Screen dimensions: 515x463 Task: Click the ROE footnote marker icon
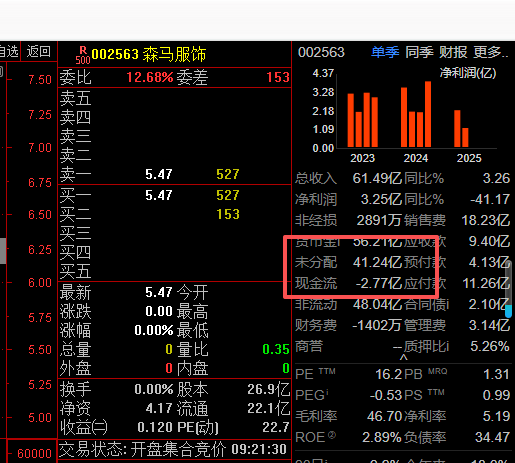click(x=332, y=434)
